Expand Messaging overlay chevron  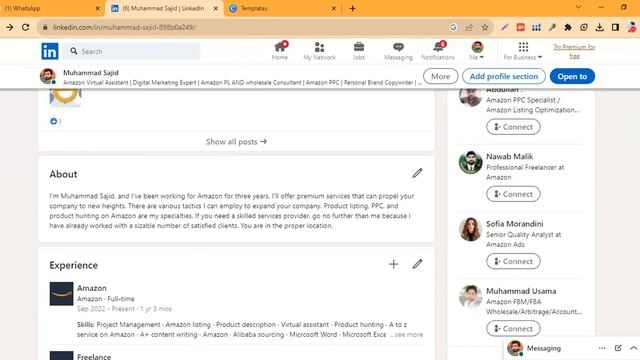(x=633, y=348)
